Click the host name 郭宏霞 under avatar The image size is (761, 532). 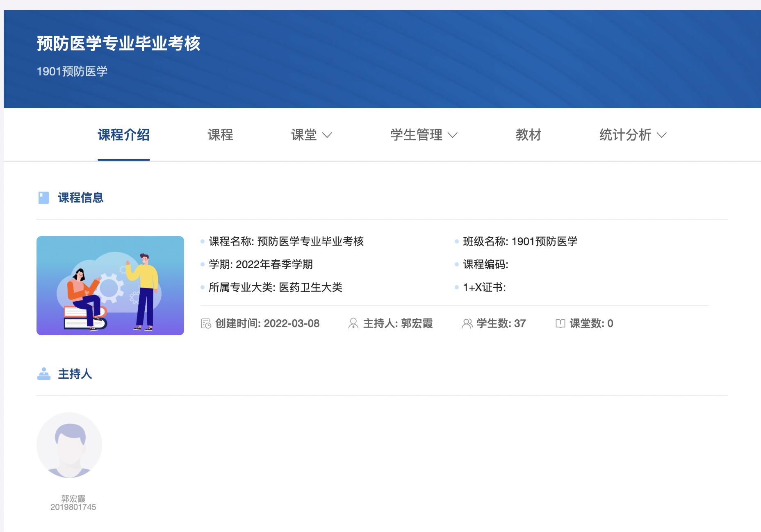pyautogui.click(x=73, y=498)
